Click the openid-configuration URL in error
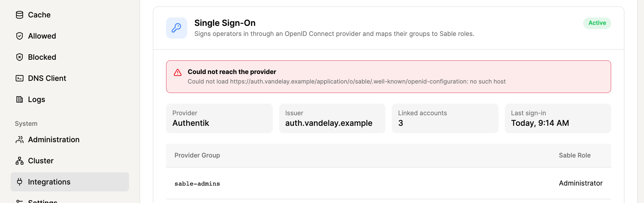The width and height of the screenshot is (644, 203). [x=348, y=81]
